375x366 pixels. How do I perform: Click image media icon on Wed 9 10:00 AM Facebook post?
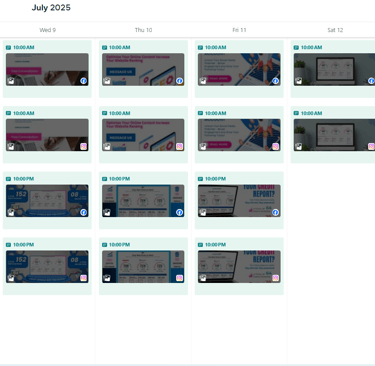11,81
